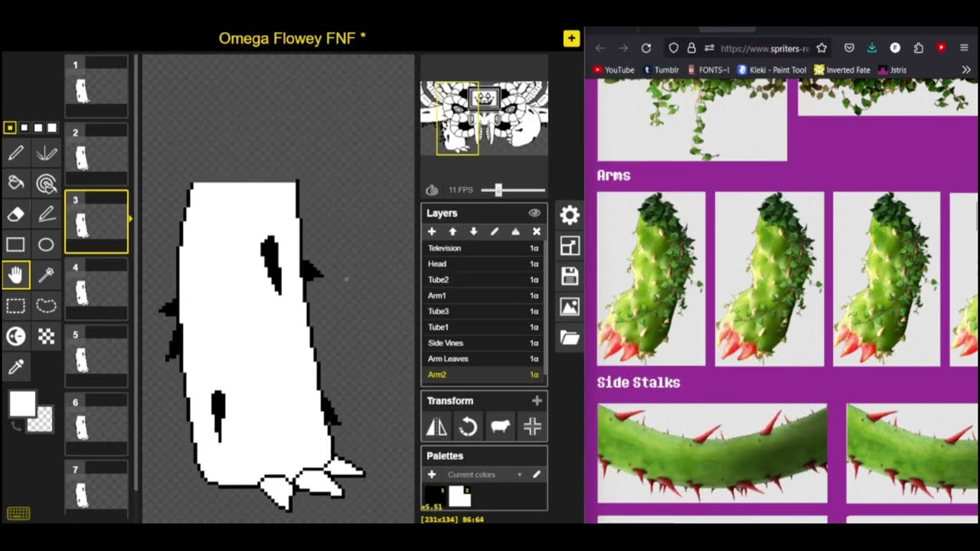Select the Dithering tool
Screen dimensions: 980x551
click(x=47, y=336)
